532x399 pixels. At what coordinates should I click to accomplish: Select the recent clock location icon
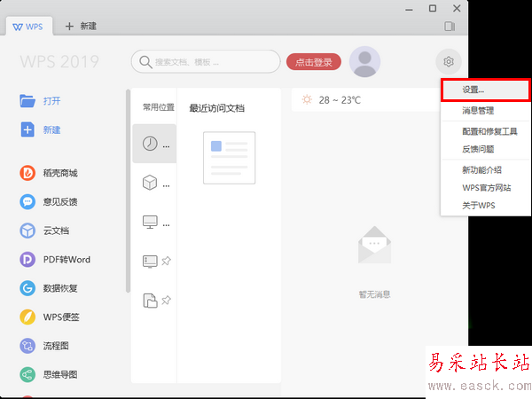click(150, 144)
